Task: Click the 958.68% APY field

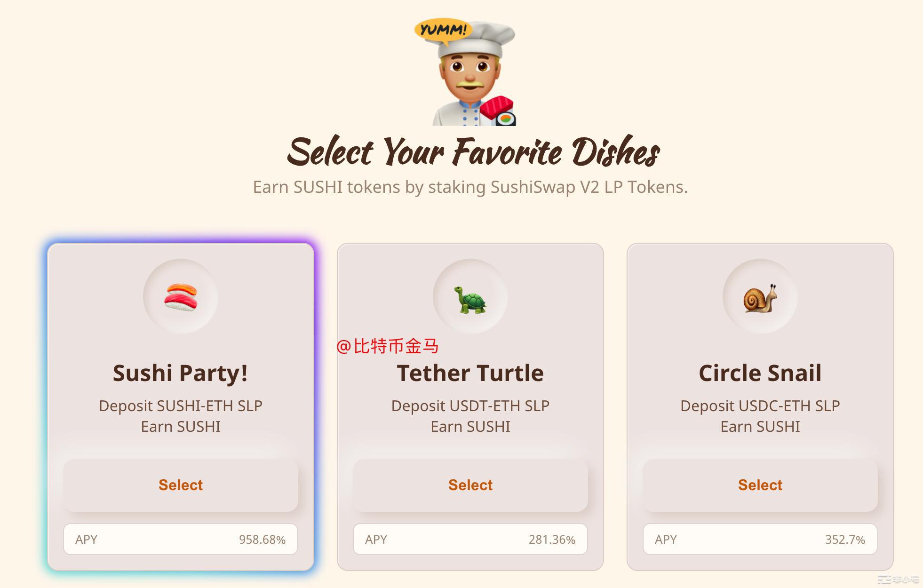Action: tap(181, 539)
